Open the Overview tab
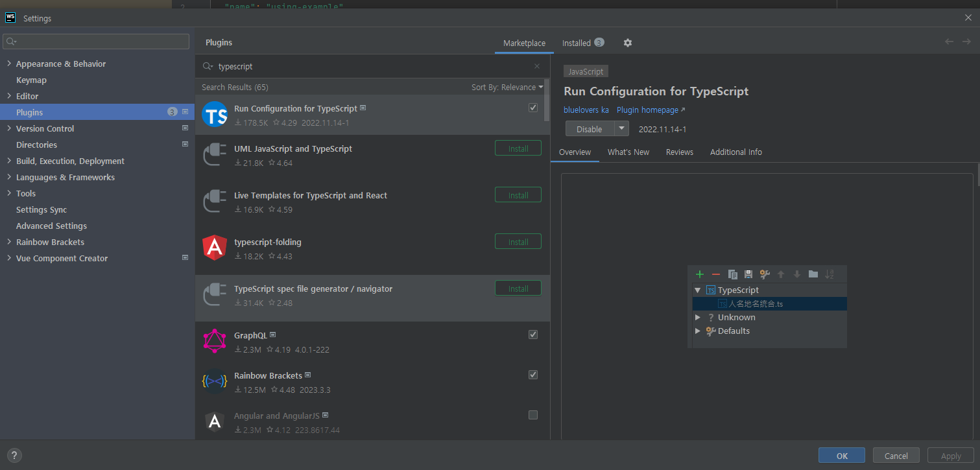 (575, 152)
